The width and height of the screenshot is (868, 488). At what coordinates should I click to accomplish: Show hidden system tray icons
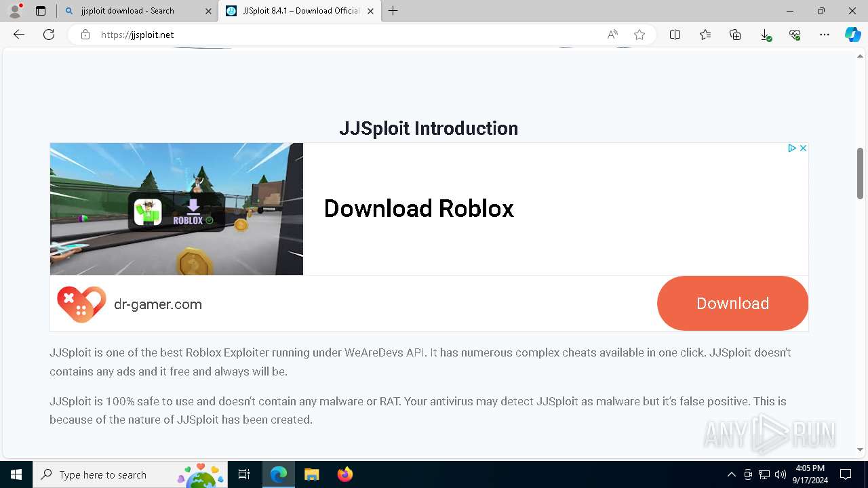(x=731, y=474)
